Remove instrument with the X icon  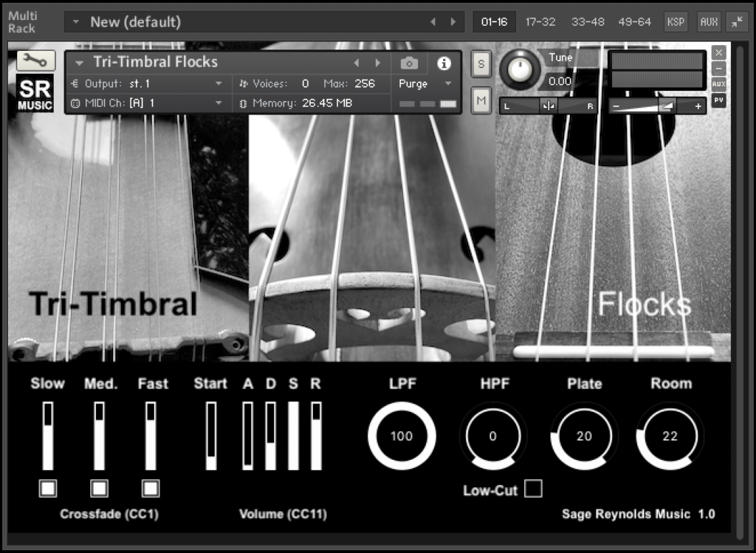pyautogui.click(x=718, y=52)
